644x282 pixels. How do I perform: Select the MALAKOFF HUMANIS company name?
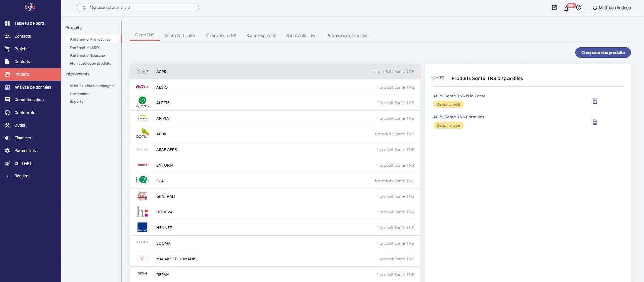tap(176, 259)
